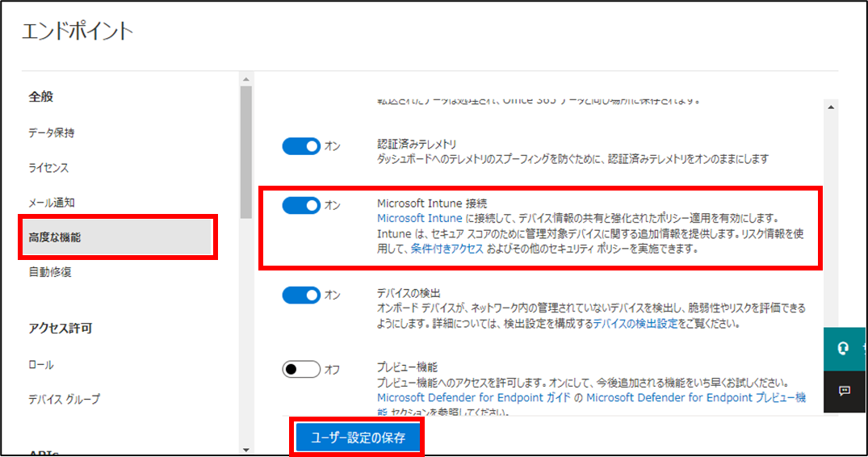
Task: Toggle the デバイスの検出 switch
Action: [301, 295]
